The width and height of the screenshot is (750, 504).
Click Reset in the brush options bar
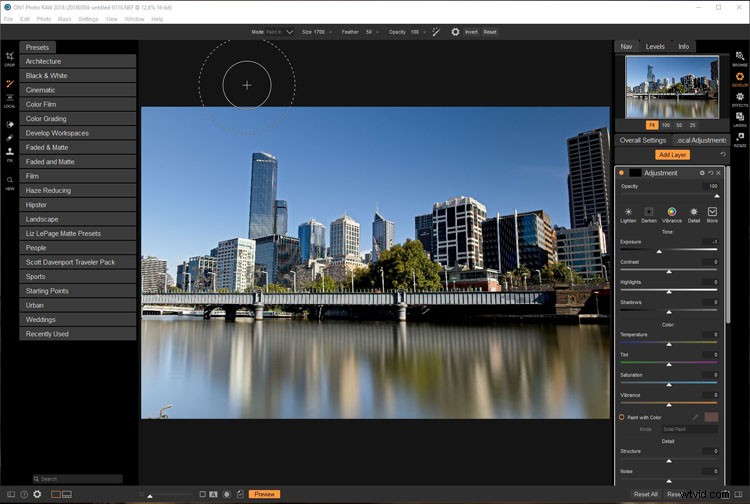tap(489, 32)
